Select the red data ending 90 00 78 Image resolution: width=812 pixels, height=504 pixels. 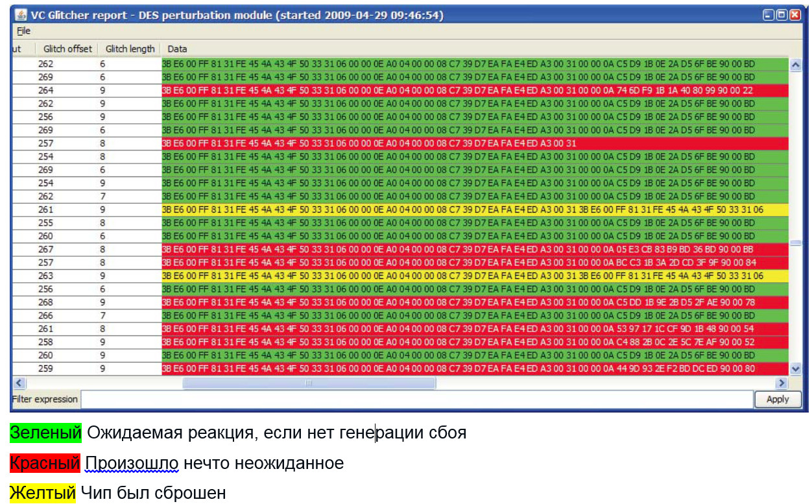pos(475,302)
